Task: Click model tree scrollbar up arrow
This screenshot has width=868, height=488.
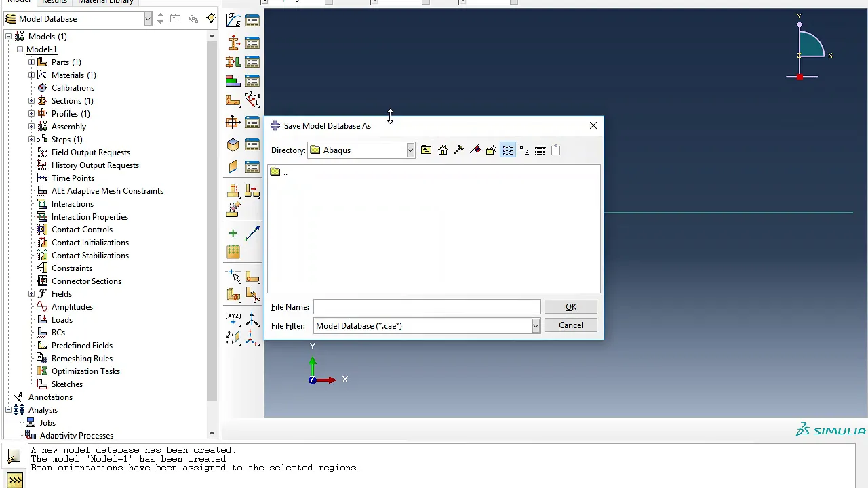Action: (x=212, y=37)
